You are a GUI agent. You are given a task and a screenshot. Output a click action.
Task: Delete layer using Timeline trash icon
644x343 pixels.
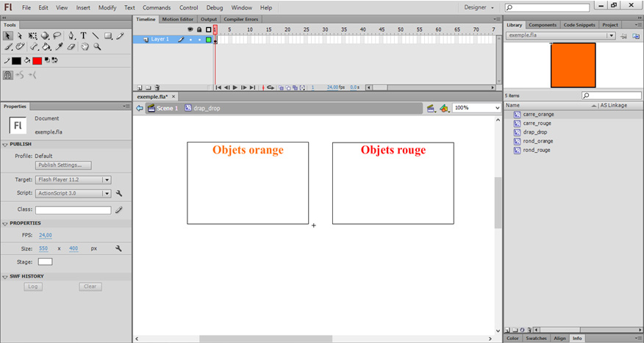158,87
